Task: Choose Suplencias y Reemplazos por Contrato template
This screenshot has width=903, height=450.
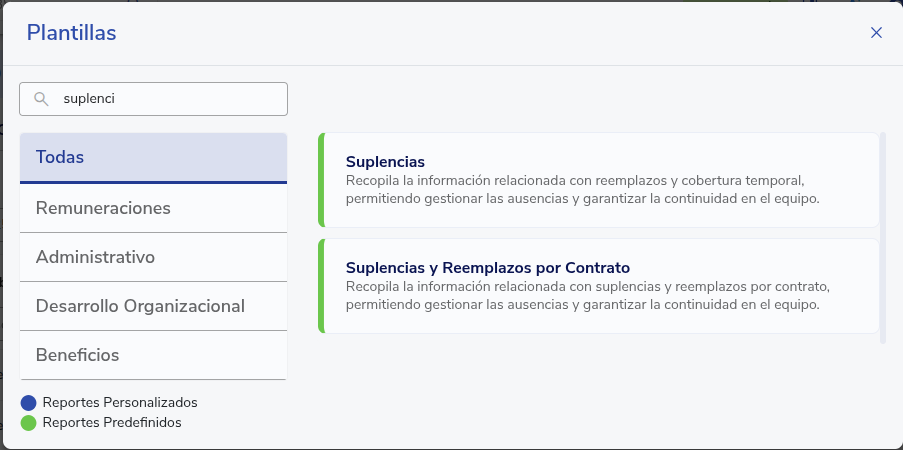Action: click(487, 267)
